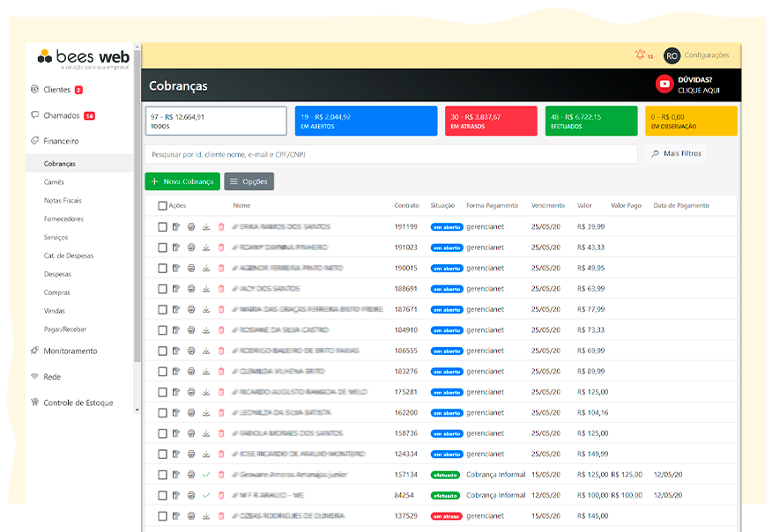The height and width of the screenshot is (532, 772).
Task: Download the charge for contract 158736
Action: click(x=206, y=433)
